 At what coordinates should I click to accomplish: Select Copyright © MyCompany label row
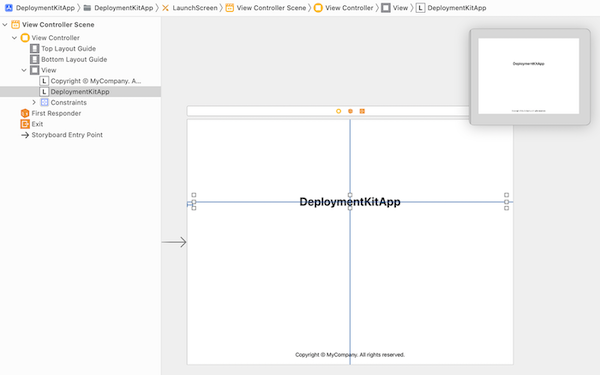click(80, 81)
